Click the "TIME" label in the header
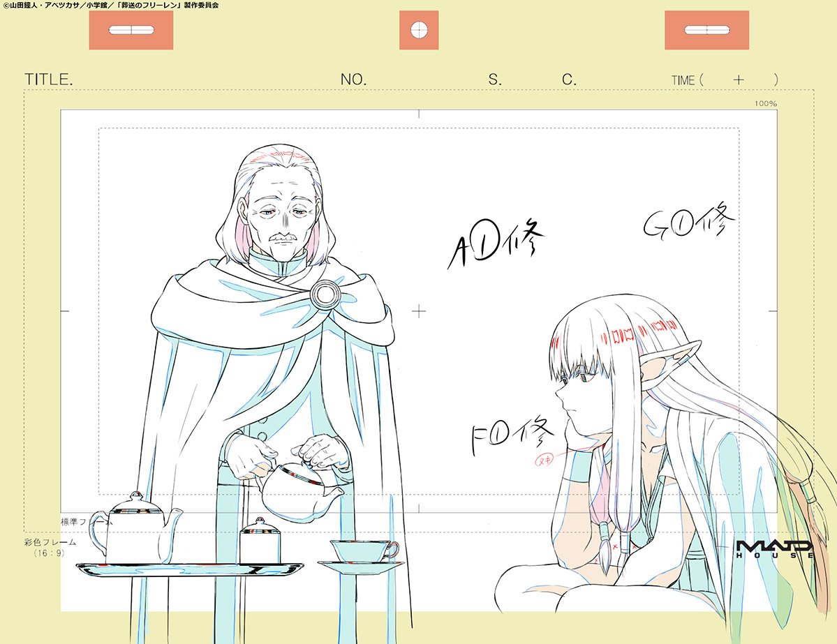The width and height of the screenshot is (837, 644). (683, 80)
